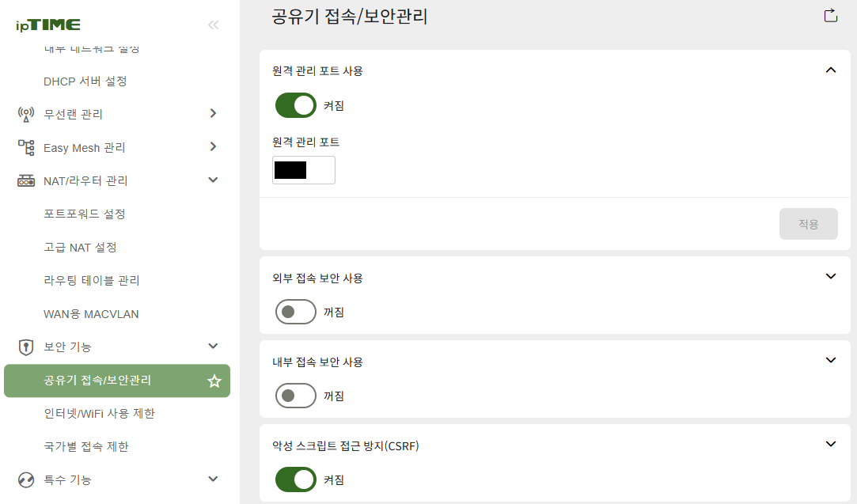This screenshot has width=857, height=504.
Task: Turn off 원격 관리 포트 사용 toggle
Action: click(295, 104)
